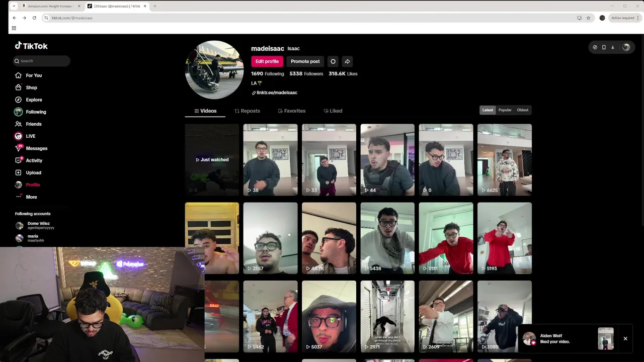Open the video with 2557 views
The width and height of the screenshot is (644, 362).
click(270, 238)
